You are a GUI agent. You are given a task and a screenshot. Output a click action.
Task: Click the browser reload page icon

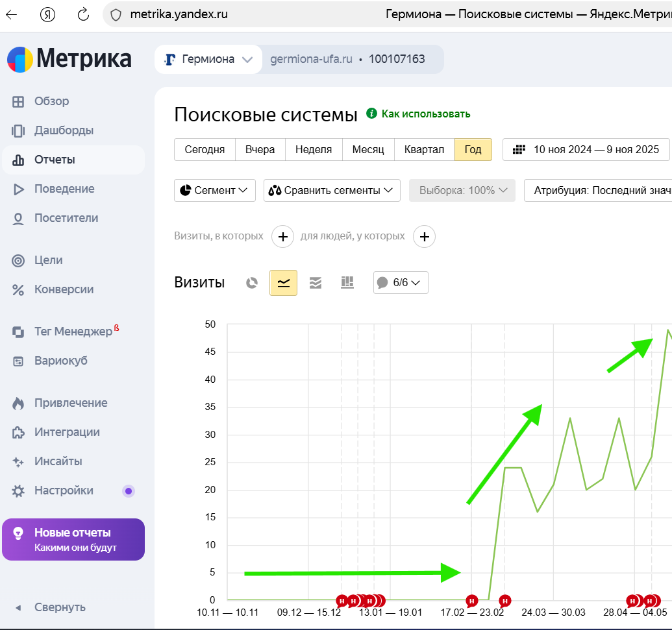[83, 14]
